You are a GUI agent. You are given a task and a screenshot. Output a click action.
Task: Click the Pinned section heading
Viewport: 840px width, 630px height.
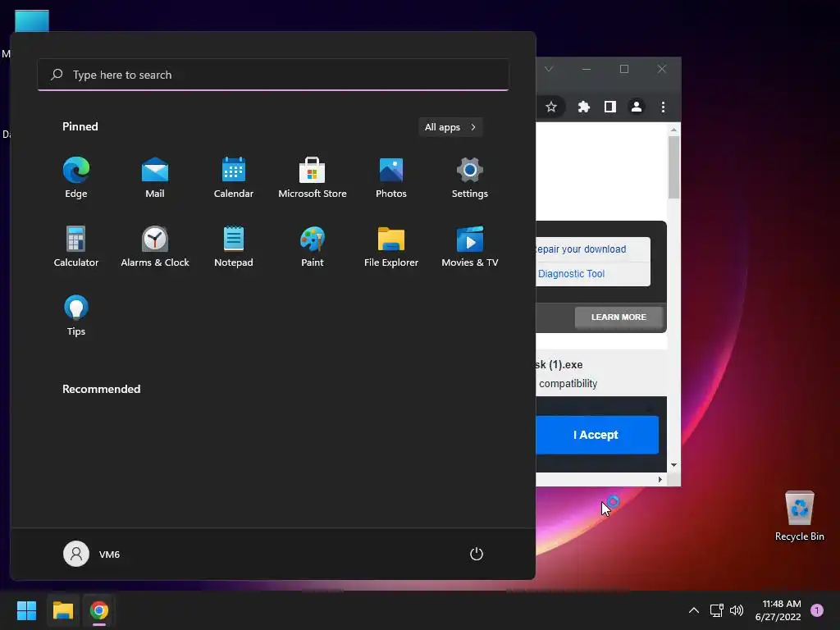(x=80, y=126)
